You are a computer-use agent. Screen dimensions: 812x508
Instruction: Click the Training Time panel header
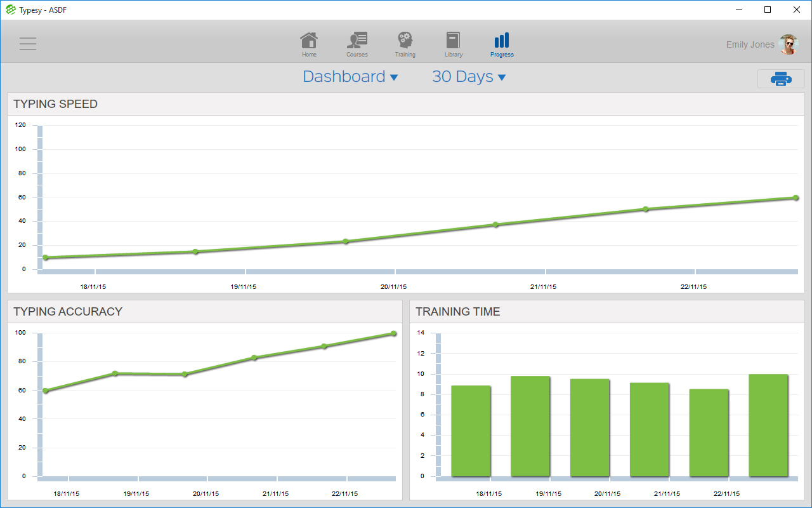[457, 312]
